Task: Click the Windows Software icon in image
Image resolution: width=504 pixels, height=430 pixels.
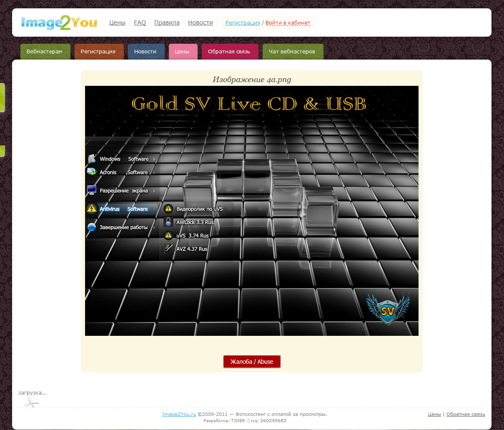Action: coord(92,159)
